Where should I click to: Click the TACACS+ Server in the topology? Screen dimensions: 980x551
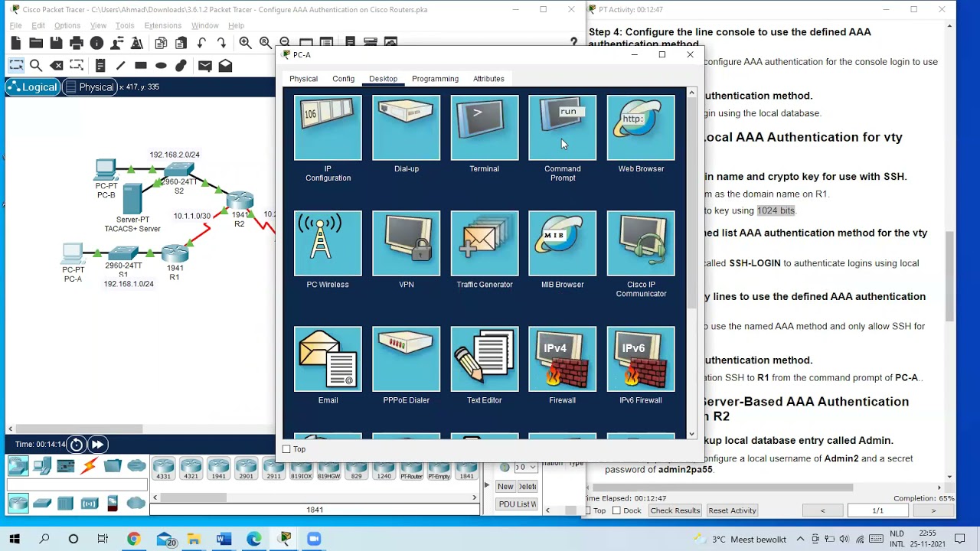[x=132, y=199]
